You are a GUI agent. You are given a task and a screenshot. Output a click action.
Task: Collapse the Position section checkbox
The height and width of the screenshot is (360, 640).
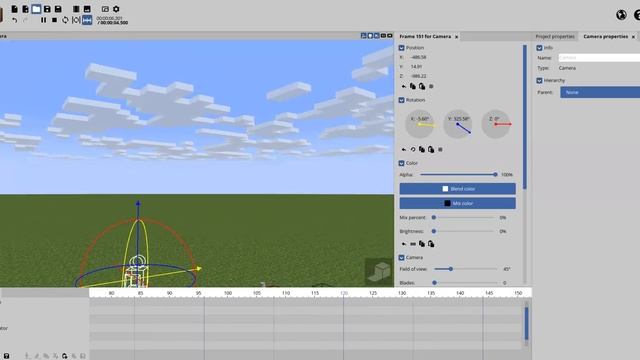click(401, 48)
